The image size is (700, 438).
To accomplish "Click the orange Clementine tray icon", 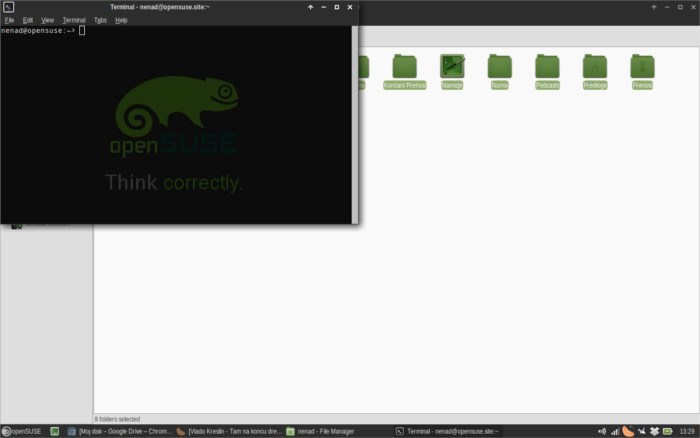I will pyautogui.click(x=628, y=431).
